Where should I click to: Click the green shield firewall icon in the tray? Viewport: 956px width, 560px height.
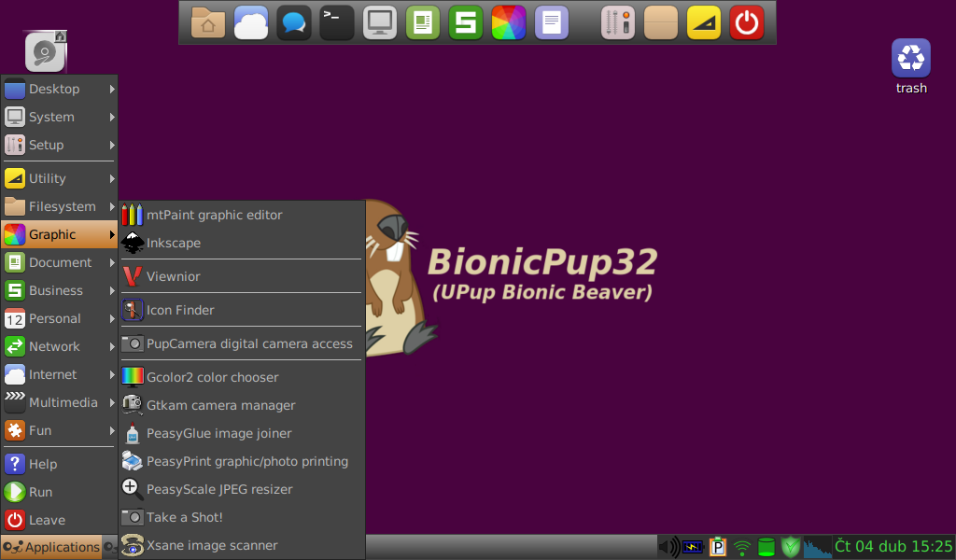click(791, 547)
